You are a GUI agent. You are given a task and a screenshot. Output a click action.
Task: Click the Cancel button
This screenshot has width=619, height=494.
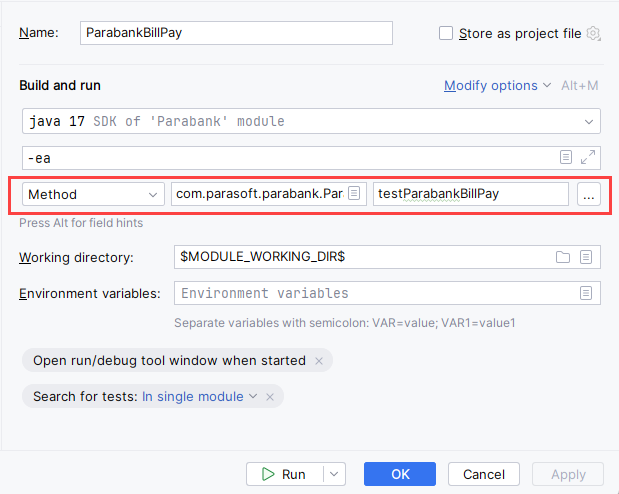tap(484, 474)
